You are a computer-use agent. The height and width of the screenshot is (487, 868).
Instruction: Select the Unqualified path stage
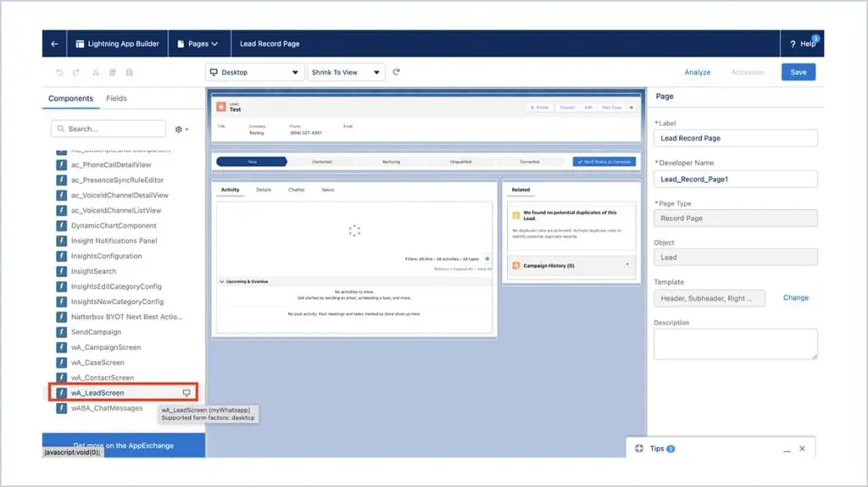coord(460,162)
